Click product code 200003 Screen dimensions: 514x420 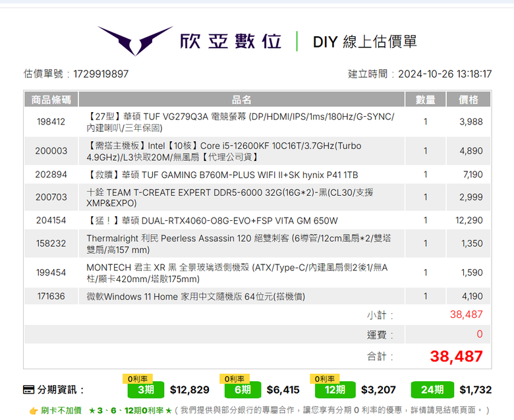[51, 151]
